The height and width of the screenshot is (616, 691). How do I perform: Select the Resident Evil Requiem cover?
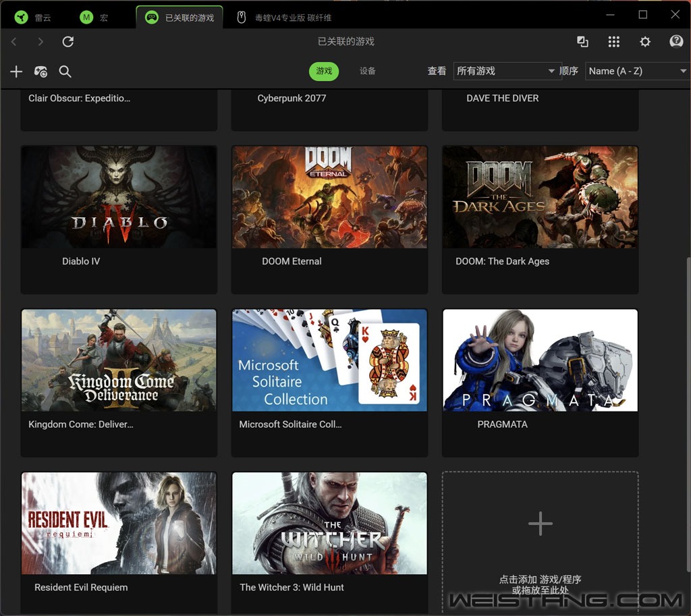pyautogui.click(x=119, y=523)
